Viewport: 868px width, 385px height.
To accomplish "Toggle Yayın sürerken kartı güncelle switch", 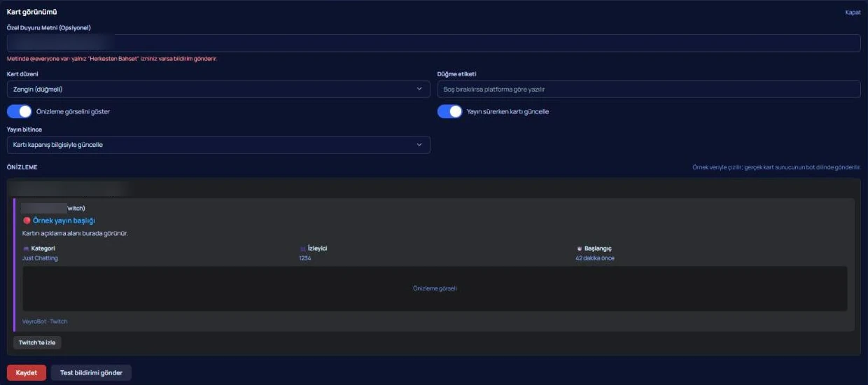I will tap(450, 111).
